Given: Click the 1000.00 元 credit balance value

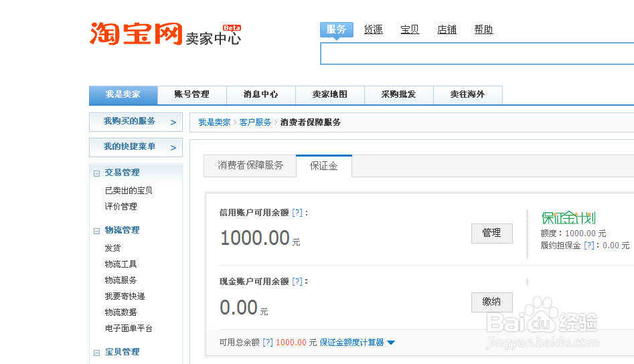Looking at the screenshot, I should point(260,238).
